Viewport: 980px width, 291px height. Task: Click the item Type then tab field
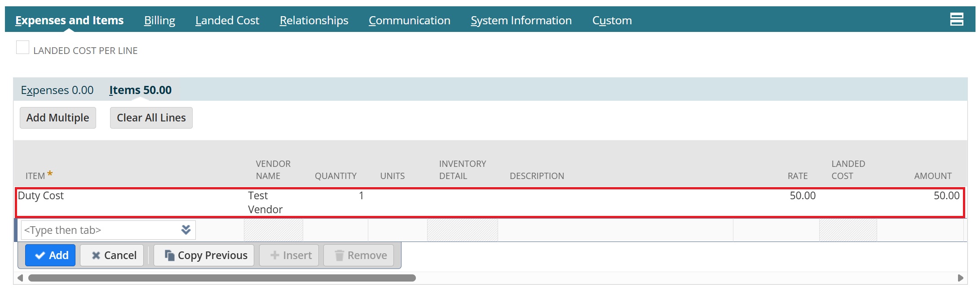click(x=100, y=230)
